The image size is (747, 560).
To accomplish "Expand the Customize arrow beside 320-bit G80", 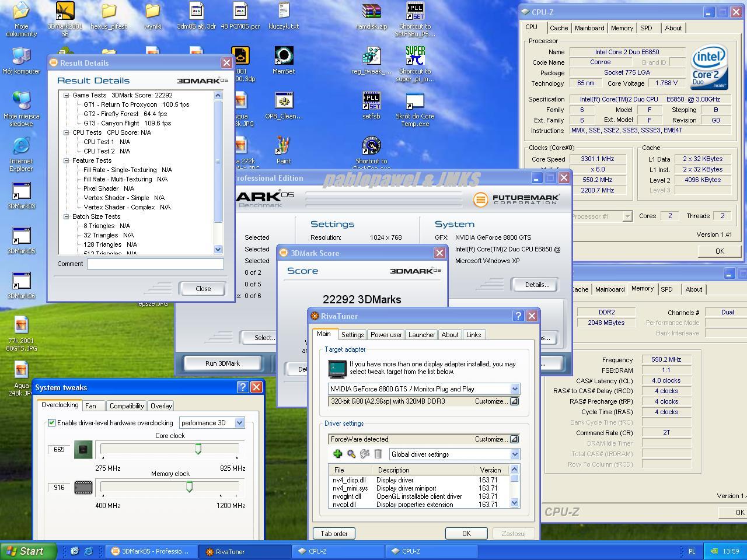I will click(514, 401).
